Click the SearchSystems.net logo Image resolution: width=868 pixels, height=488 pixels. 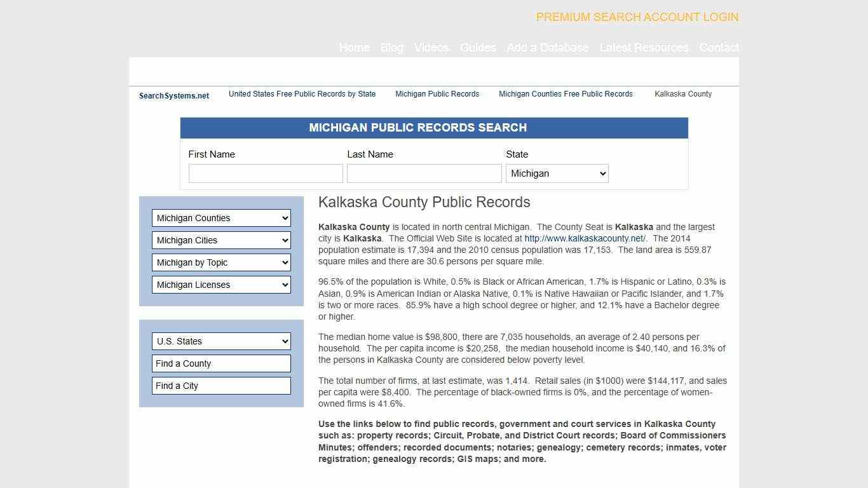[173, 95]
